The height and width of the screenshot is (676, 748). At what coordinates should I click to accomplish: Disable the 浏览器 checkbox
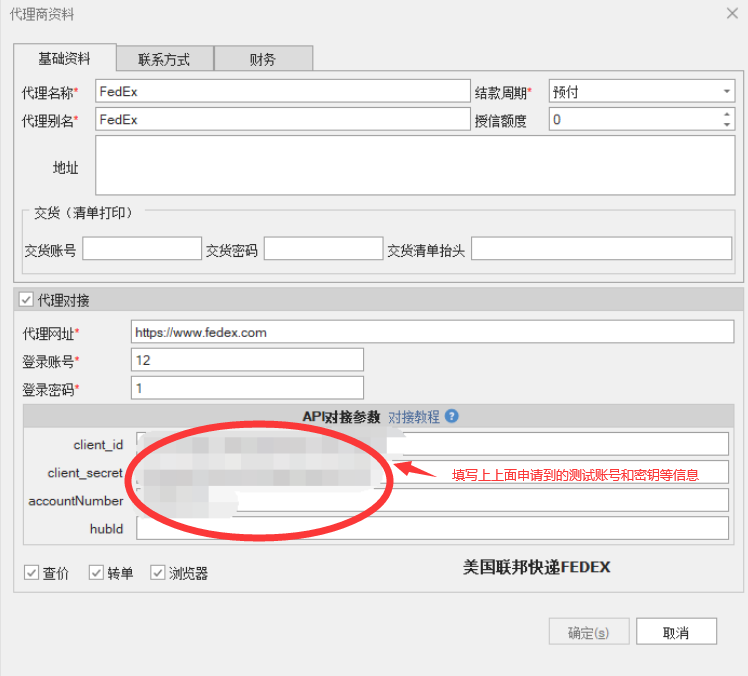coord(158,573)
